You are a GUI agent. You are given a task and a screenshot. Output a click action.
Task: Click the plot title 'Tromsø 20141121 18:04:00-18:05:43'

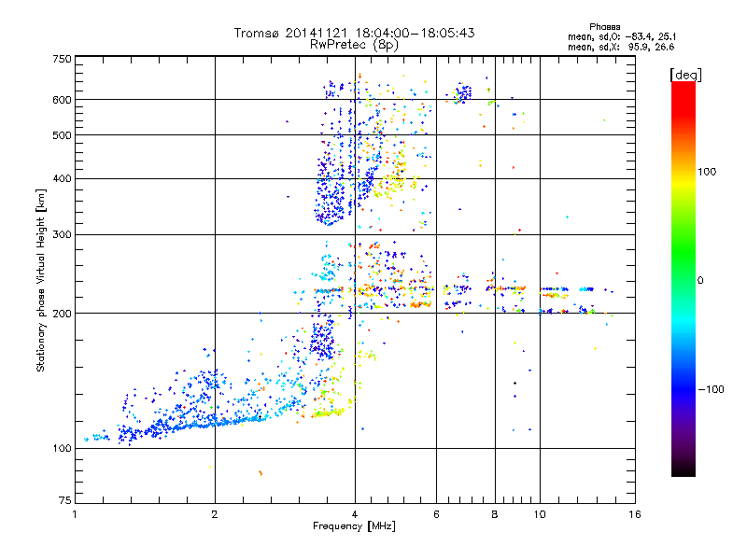pyautogui.click(x=354, y=33)
